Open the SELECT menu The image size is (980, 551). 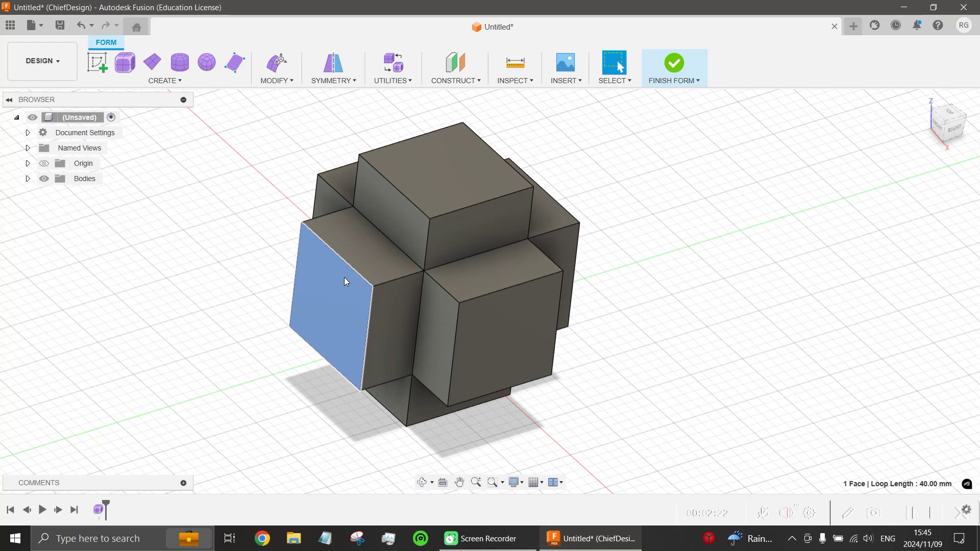pos(615,81)
